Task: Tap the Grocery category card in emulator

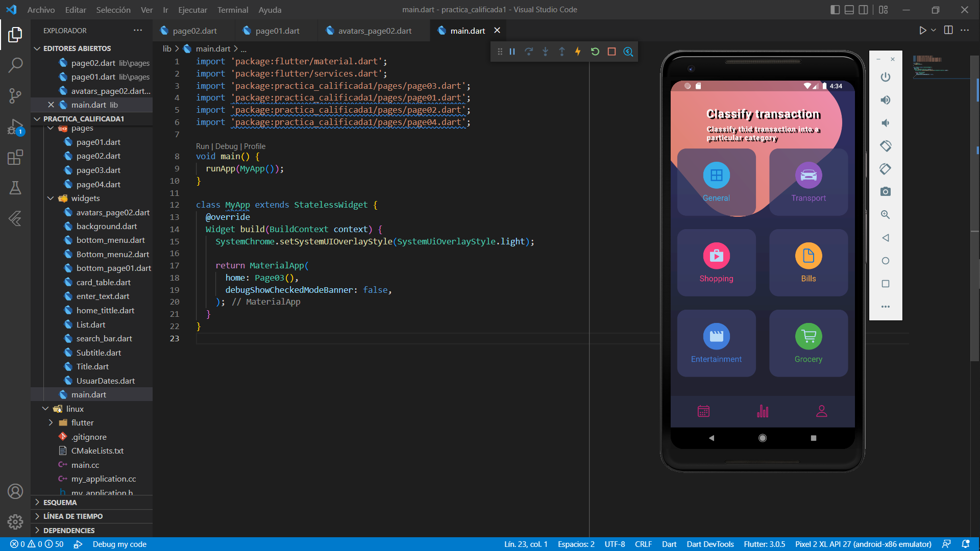Action: coord(808,343)
